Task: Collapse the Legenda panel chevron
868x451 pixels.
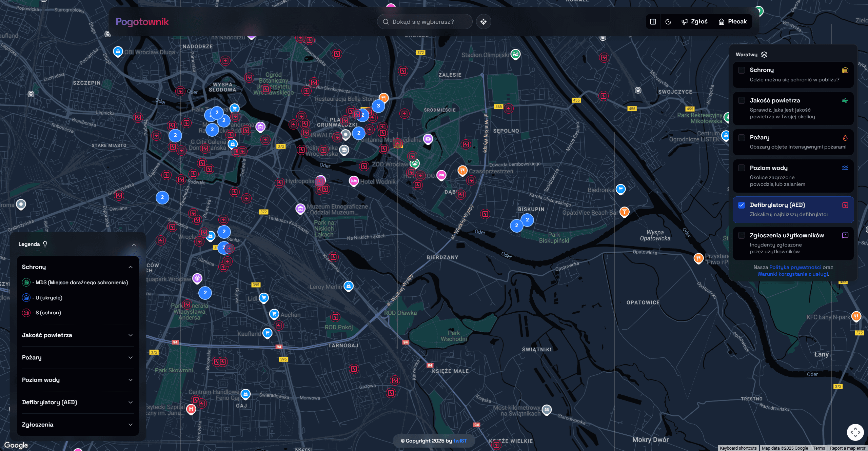Action: [x=134, y=245]
